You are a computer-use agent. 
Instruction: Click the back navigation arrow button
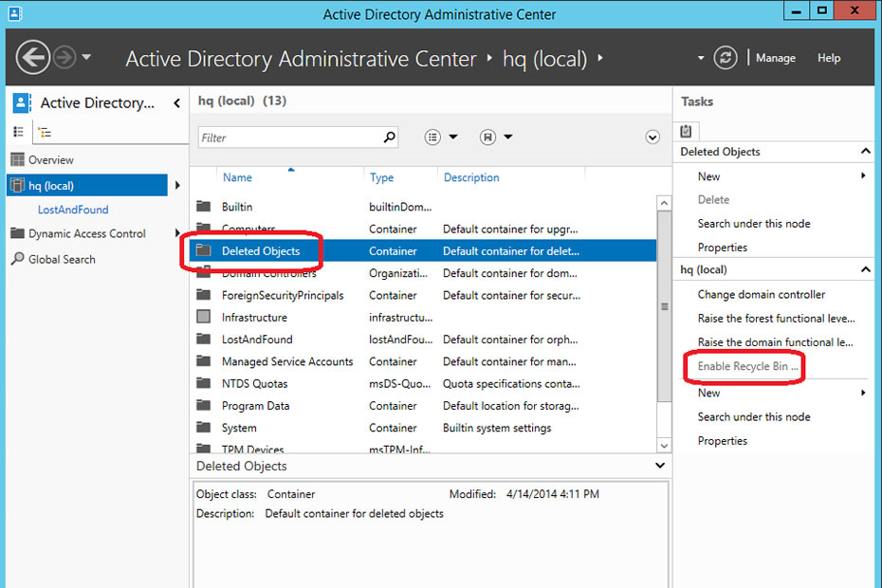tap(32, 58)
